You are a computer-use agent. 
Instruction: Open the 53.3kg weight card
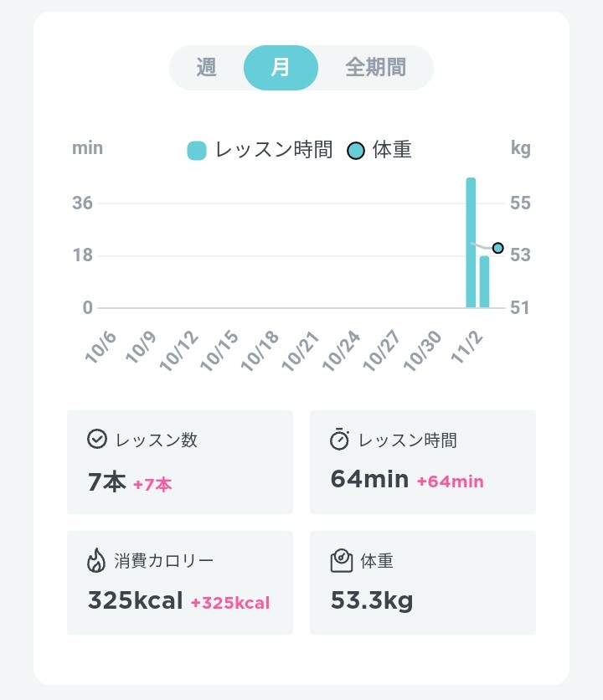(423, 583)
